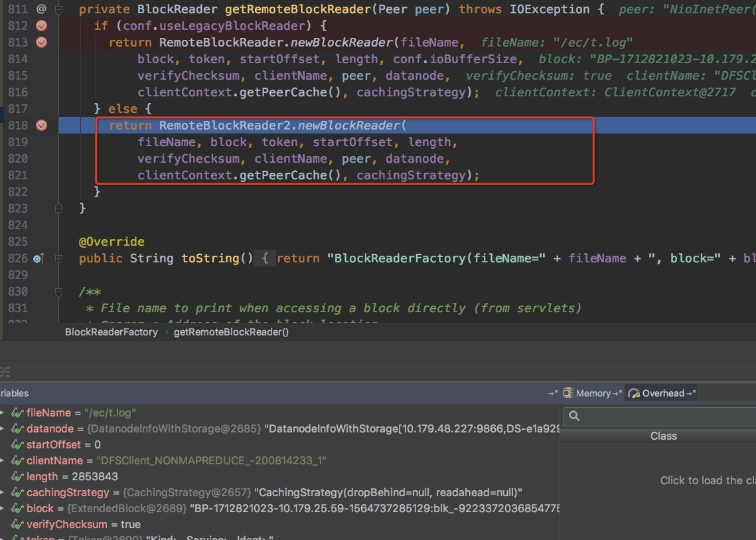The height and width of the screenshot is (540, 756).
Task: Click the @Override annotation on line 825
Action: (112, 241)
